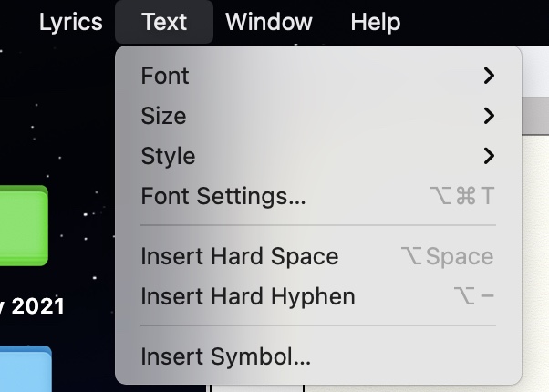Select the blue folder on the desktop

(x=23, y=369)
